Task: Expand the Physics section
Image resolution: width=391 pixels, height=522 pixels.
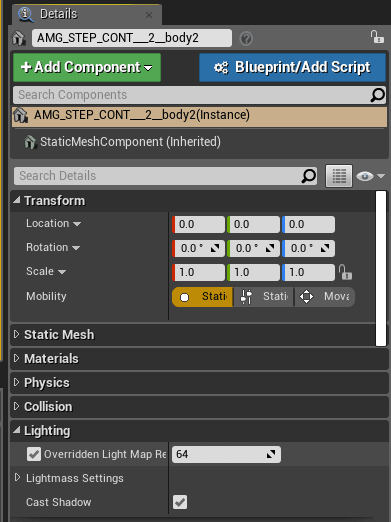Action: [x=16, y=382]
